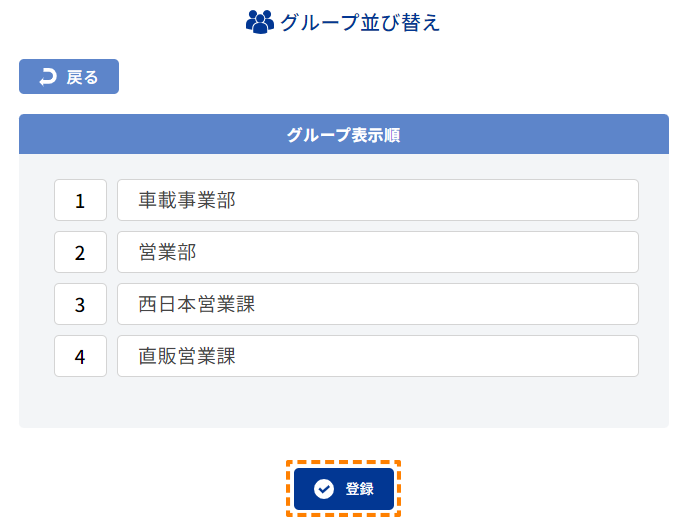Click order number box 3

pos(80,304)
